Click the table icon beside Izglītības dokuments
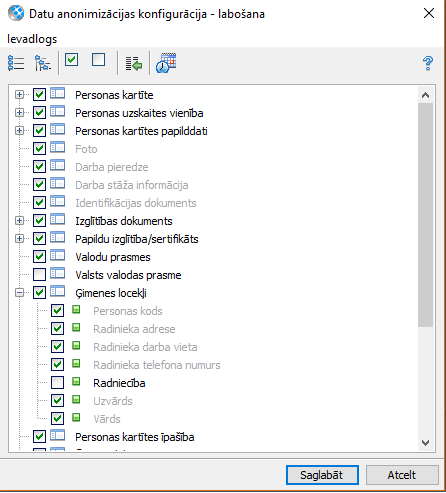The width and height of the screenshot is (446, 493). click(x=58, y=219)
